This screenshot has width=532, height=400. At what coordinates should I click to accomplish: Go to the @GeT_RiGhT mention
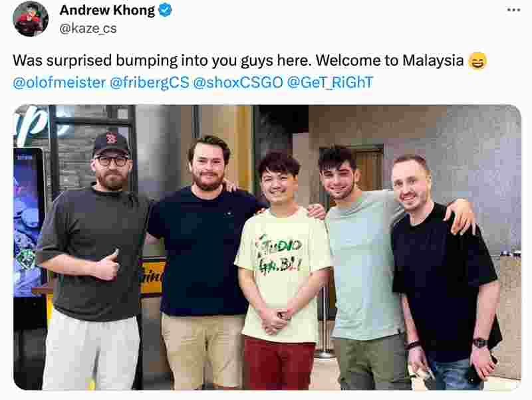pos(330,82)
